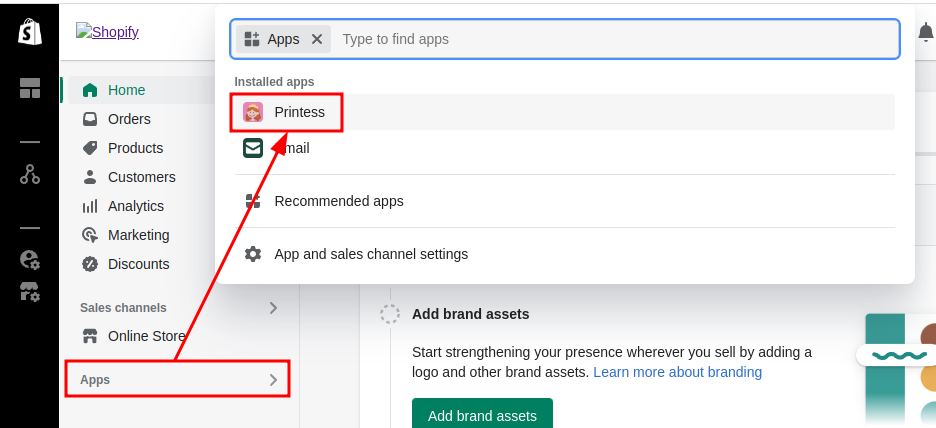The width and height of the screenshot is (936, 428).
Task: Click the connected nodes icon in black sidebar
Action: coord(30,174)
